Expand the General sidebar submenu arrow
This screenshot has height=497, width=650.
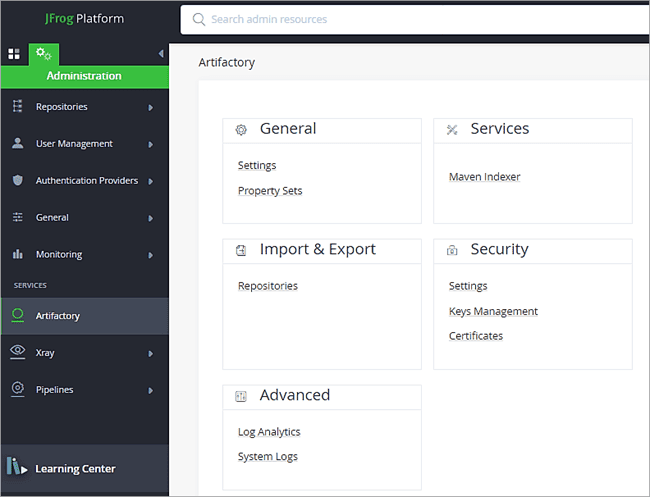pos(150,218)
